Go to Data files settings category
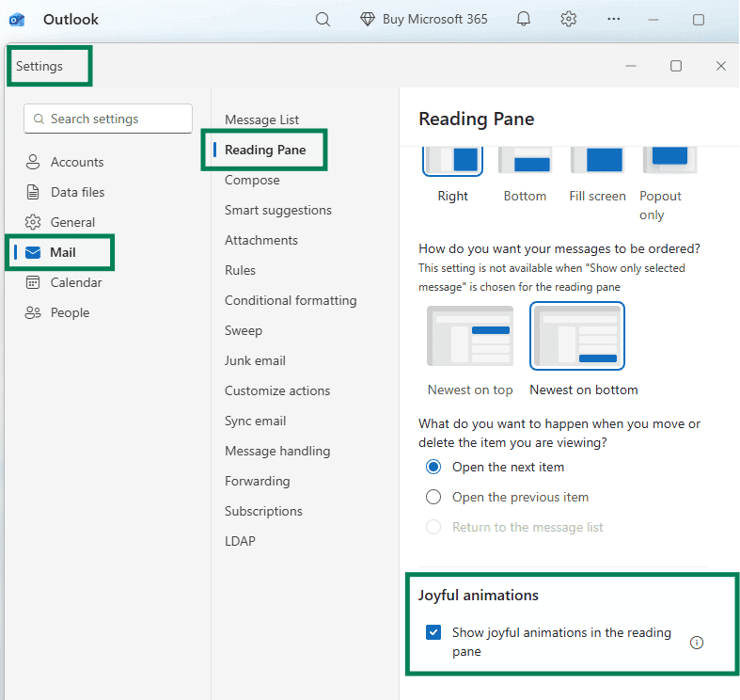Screen dimensions: 740x700 point(77,192)
